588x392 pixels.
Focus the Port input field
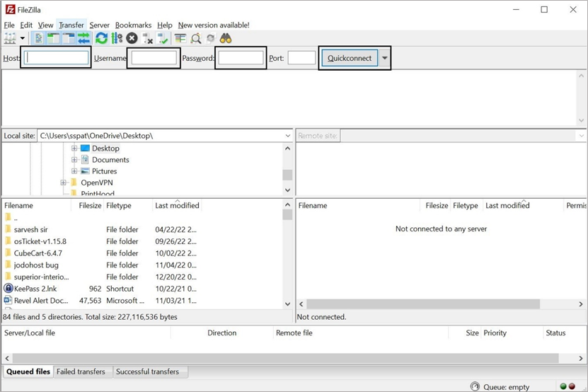coord(301,58)
